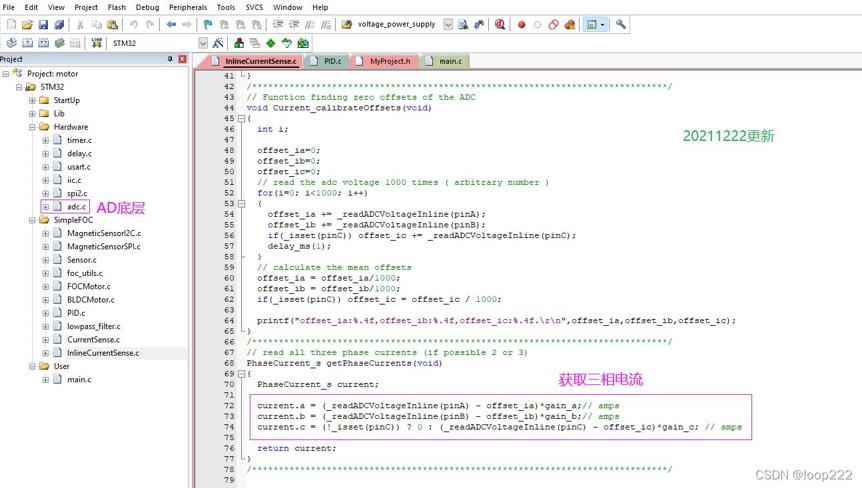Click the Manage Run-Time Environment green diamond icon
The width and height of the screenshot is (862, 488).
click(x=270, y=43)
